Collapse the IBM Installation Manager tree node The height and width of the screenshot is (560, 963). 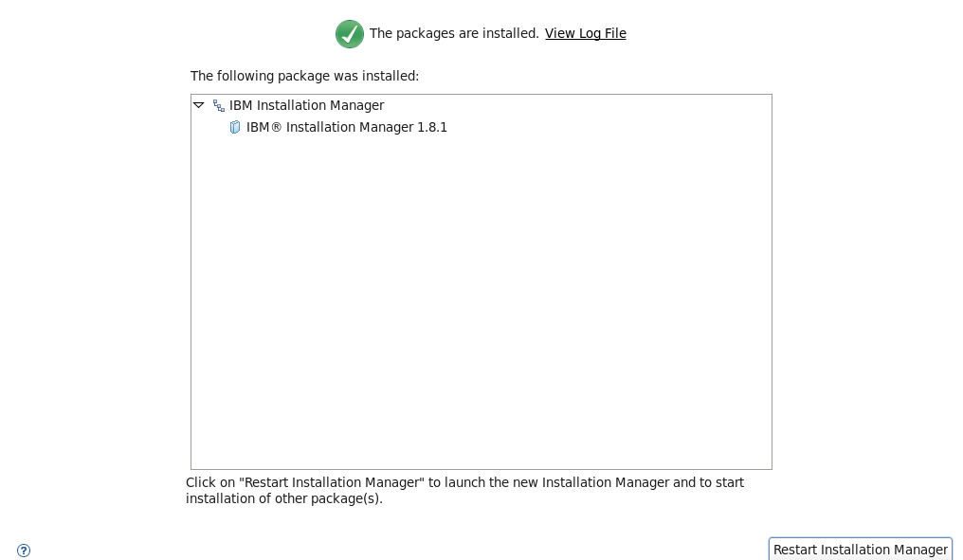[x=199, y=105]
